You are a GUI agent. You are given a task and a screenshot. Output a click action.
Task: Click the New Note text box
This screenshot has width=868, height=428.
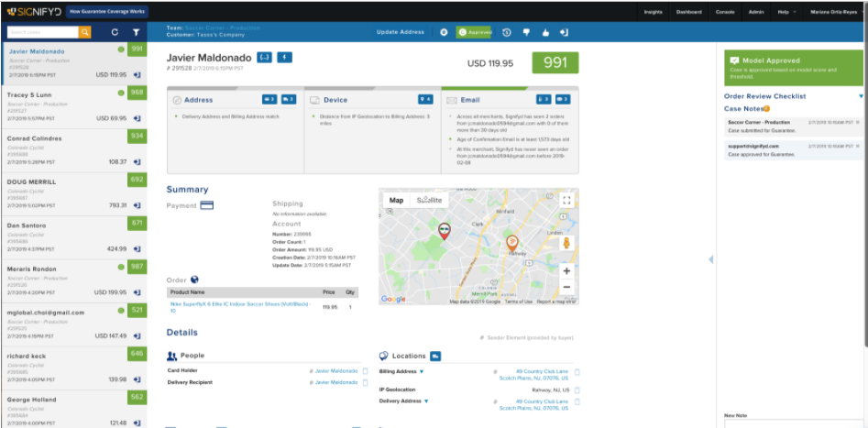[x=793, y=423]
